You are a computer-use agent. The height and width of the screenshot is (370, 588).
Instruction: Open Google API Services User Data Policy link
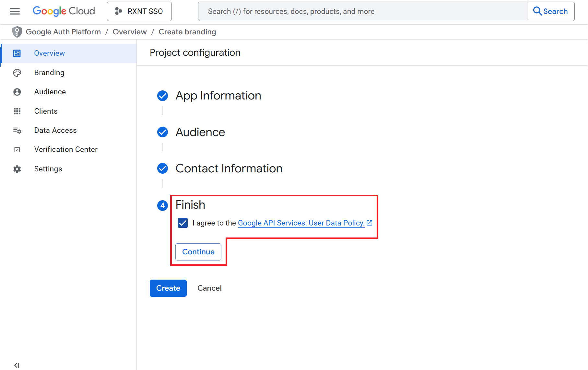pos(301,223)
